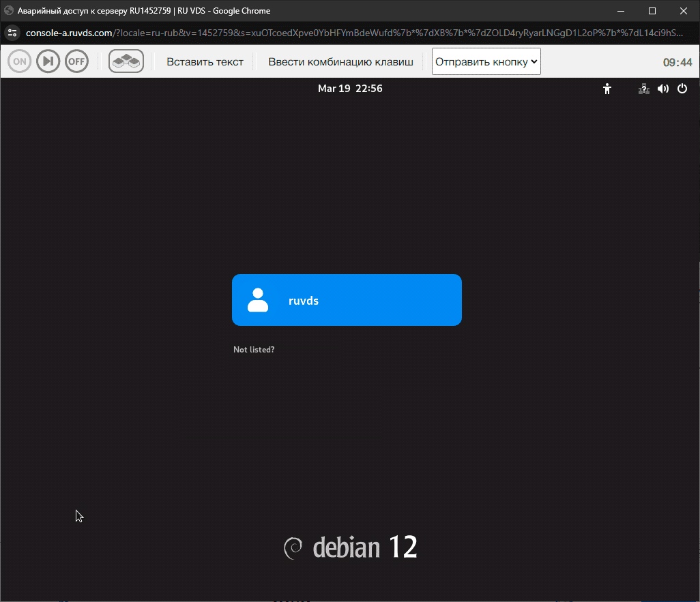Click the network status icon

pos(643,89)
